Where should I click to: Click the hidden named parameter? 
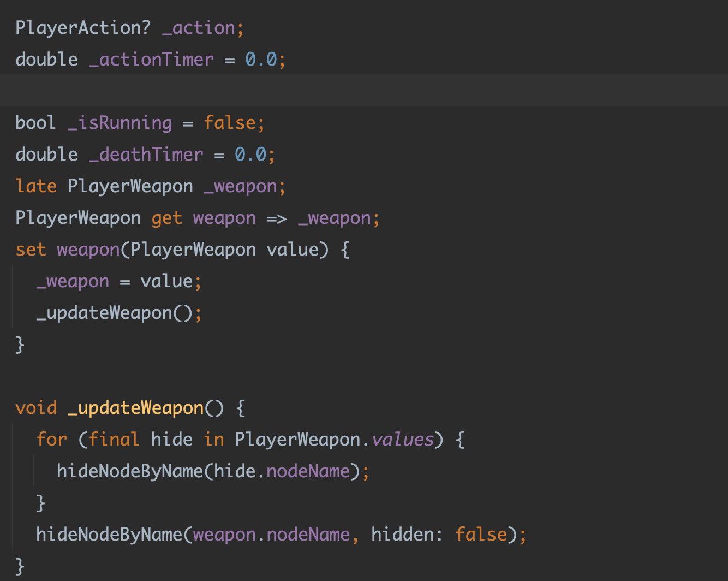click(403, 535)
